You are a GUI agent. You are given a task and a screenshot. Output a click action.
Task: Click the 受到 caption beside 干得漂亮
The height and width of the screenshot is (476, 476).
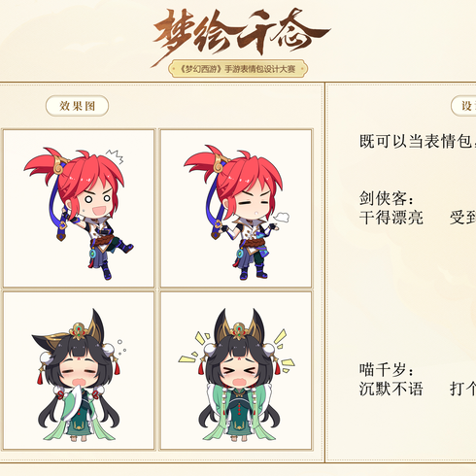click(x=462, y=218)
